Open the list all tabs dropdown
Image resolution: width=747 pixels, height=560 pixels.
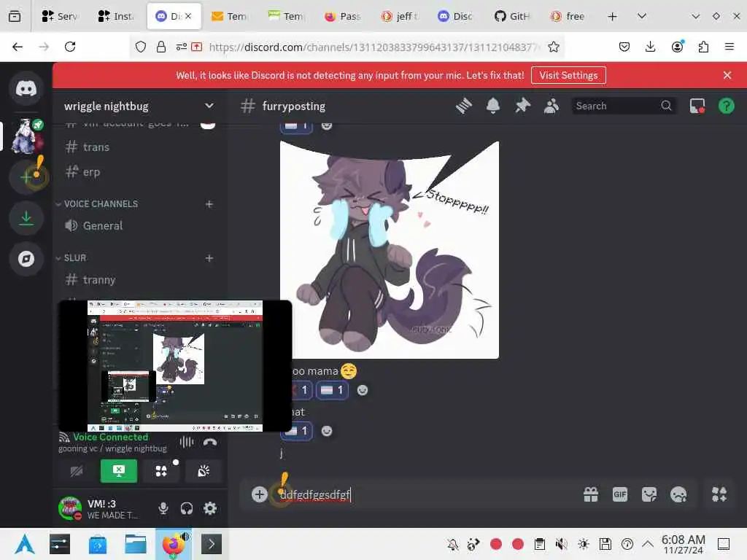(642, 16)
